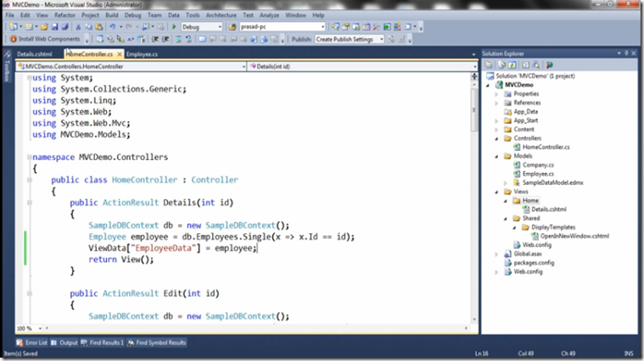This screenshot has height=361, width=644.
Task: Undo the last edit with the undo arrow
Action: point(112,27)
